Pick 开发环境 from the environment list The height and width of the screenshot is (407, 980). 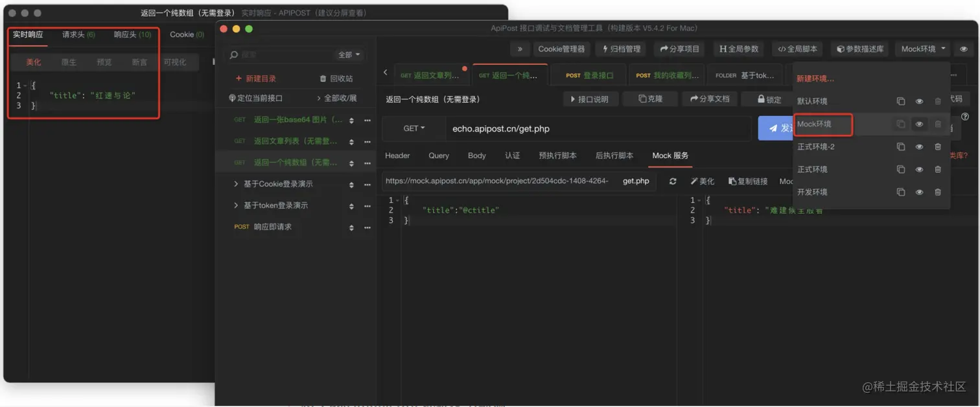812,192
